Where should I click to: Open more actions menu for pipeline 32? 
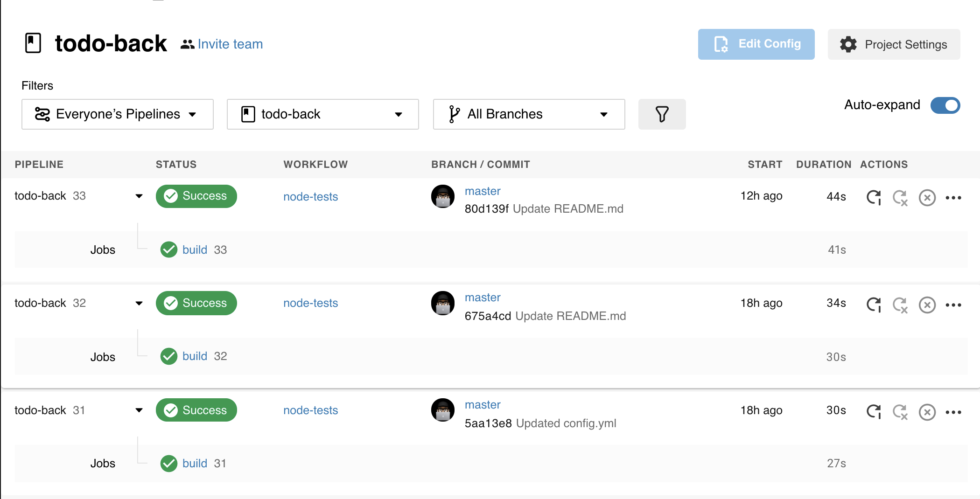pos(953,305)
